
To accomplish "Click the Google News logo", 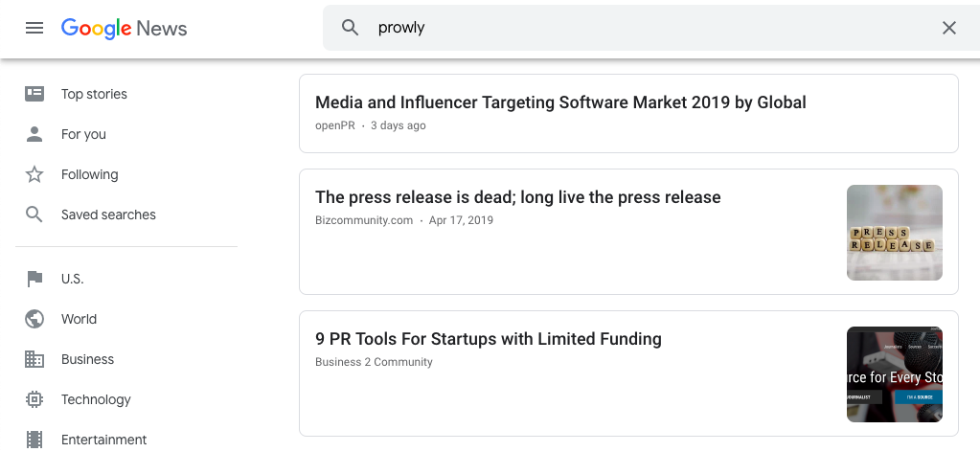I will coord(125,28).
